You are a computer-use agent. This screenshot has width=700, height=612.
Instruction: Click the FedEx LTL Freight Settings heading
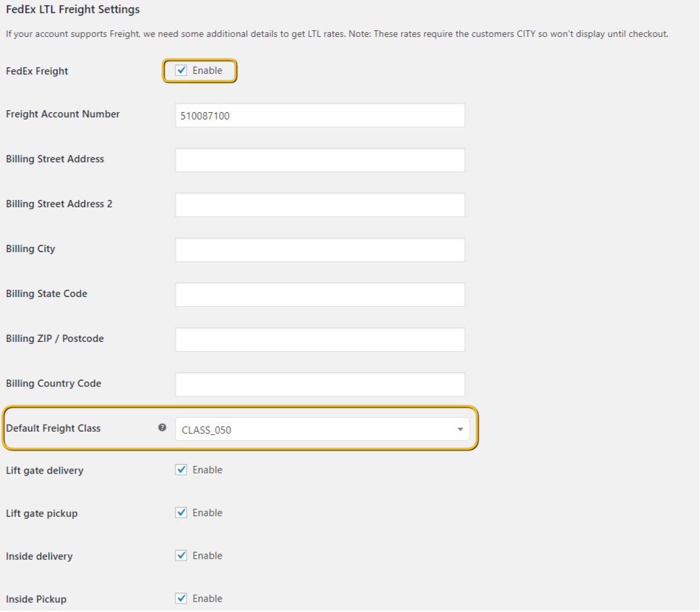tap(73, 9)
